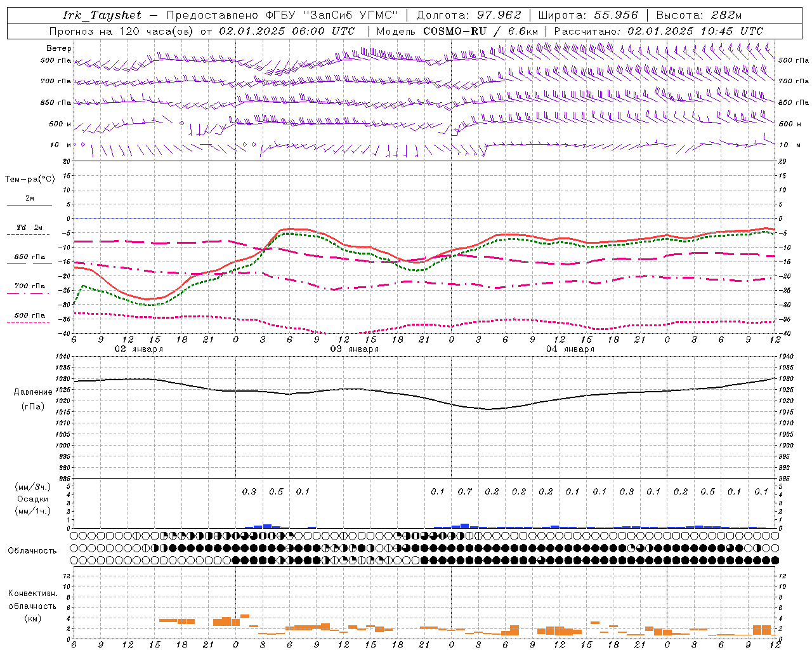The width and height of the screenshot is (812, 650).
Task: Select the computed time Рассчитано: 02.01.2025 10:45 UTC
Action: 658,31
